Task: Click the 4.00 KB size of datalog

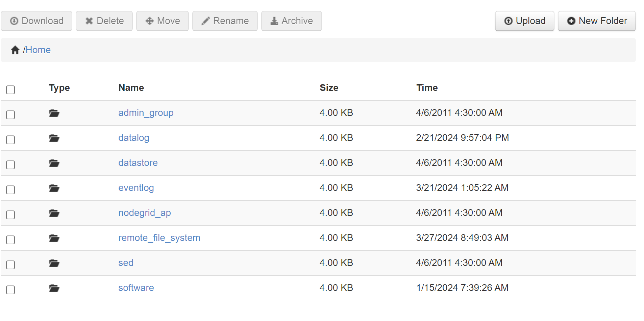Action: (336, 138)
